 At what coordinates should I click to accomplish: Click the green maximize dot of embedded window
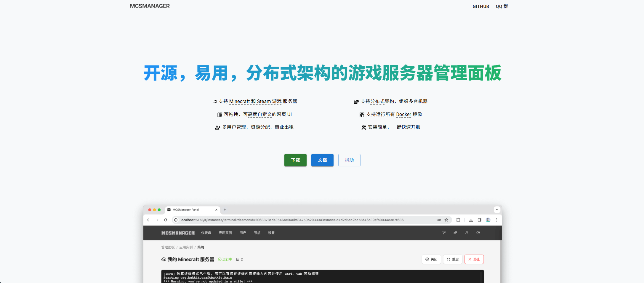(x=159, y=210)
